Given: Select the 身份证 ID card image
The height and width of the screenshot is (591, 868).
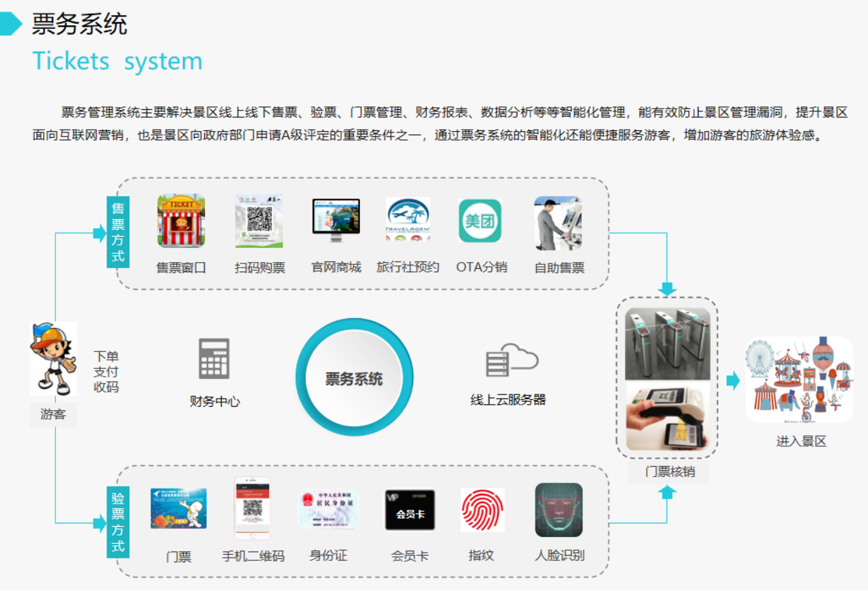Looking at the screenshot, I should point(328,510).
